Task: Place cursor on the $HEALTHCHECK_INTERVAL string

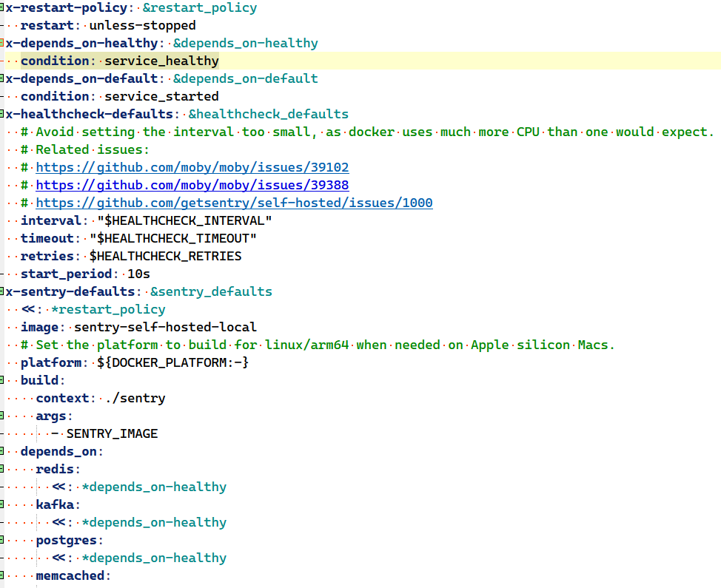Action: click(184, 220)
